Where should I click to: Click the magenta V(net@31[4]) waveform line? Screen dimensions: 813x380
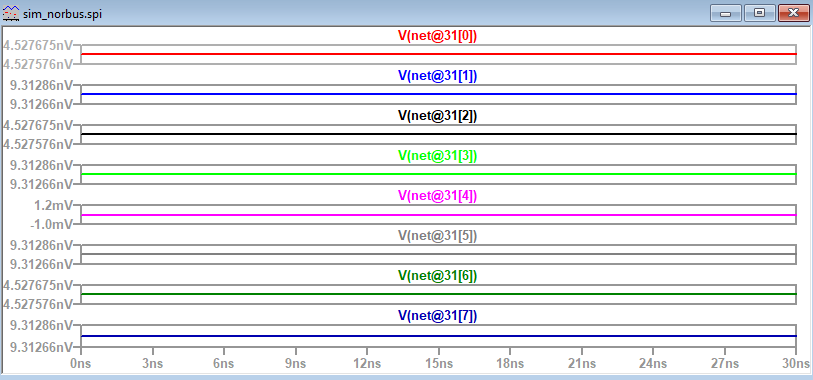439,215
